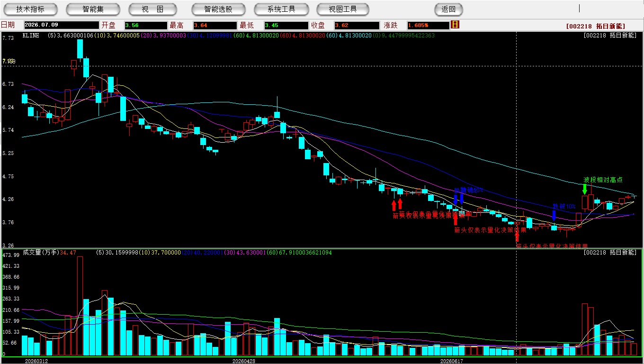Select the 最低 value 3.45 field
This screenshot has height=364, width=644.
tap(286, 25)
